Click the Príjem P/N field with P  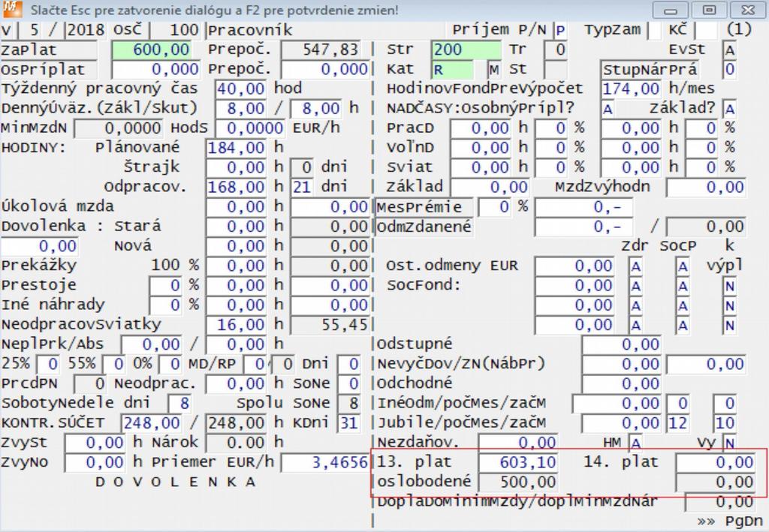tap(560, 30)
